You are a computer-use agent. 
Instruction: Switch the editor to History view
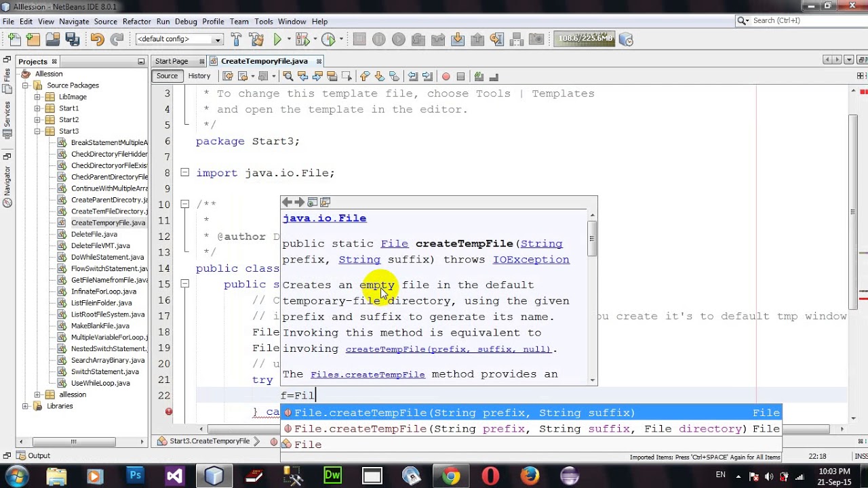pyautogui.click(x=199, y=76)
